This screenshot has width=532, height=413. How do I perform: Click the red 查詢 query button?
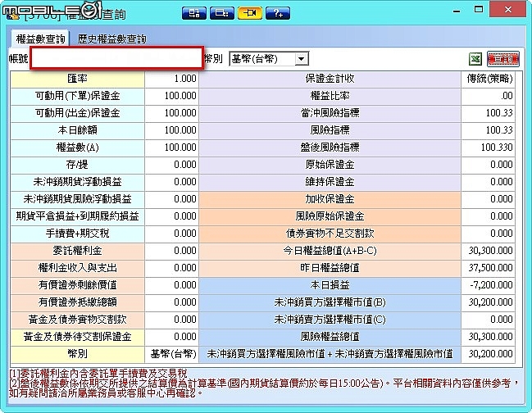pyautogui.click(x=503, y=59)
